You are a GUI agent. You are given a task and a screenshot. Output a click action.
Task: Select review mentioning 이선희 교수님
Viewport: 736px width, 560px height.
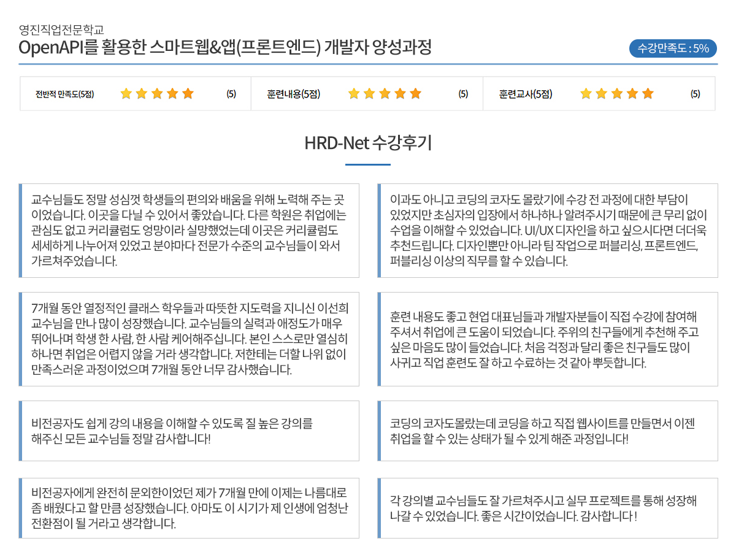[x=189, y=339]
